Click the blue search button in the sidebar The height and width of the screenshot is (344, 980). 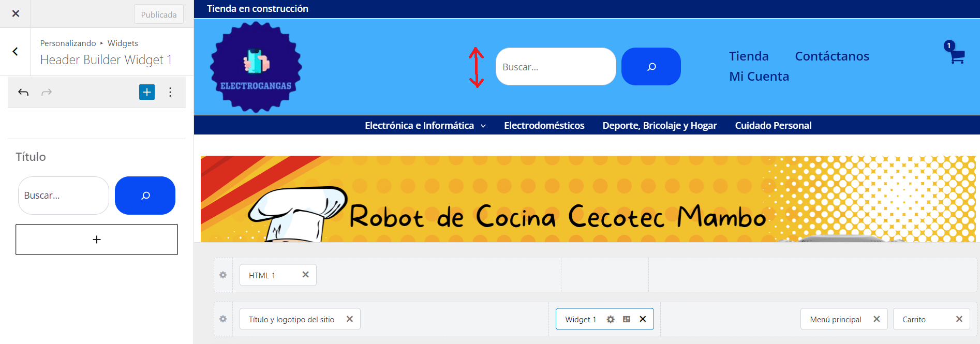(145, 196)
